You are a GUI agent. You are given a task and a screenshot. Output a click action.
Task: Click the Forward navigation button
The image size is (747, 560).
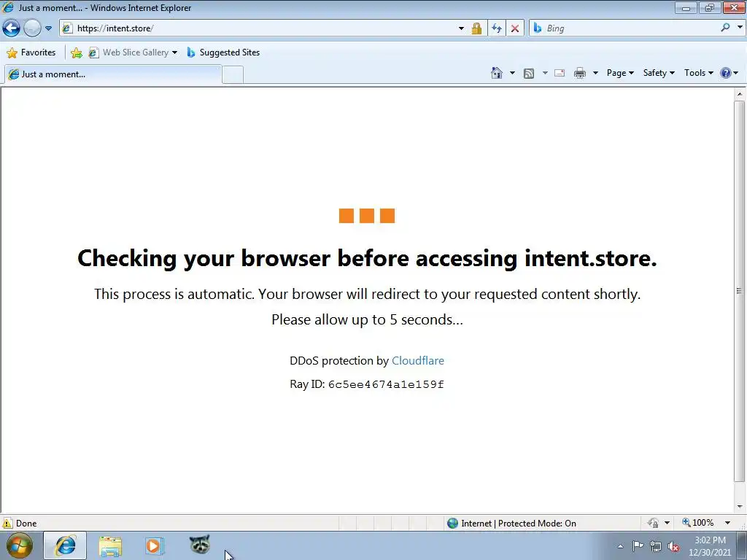(32, 28)
